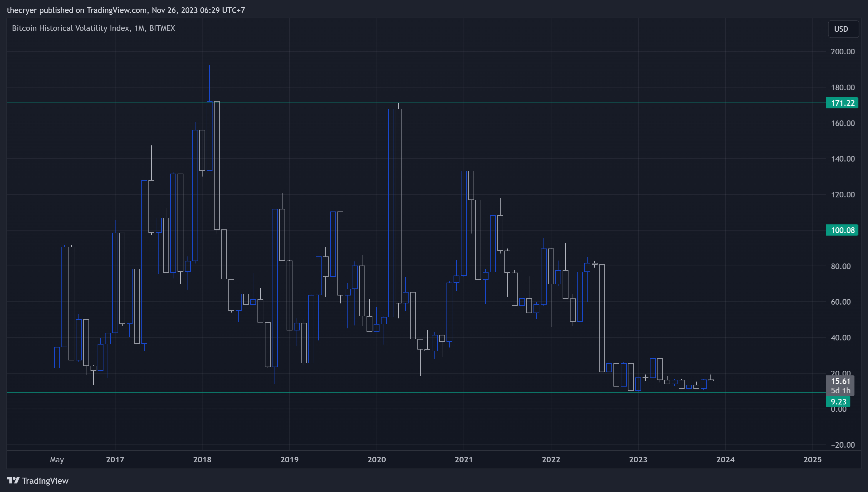Click the 2022 time axis label

tap(551, 460)
